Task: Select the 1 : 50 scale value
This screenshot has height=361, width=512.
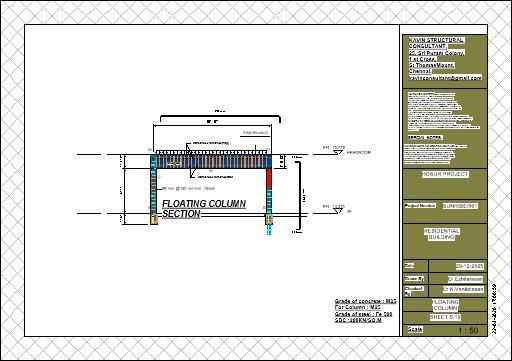Action: [468, 330]
